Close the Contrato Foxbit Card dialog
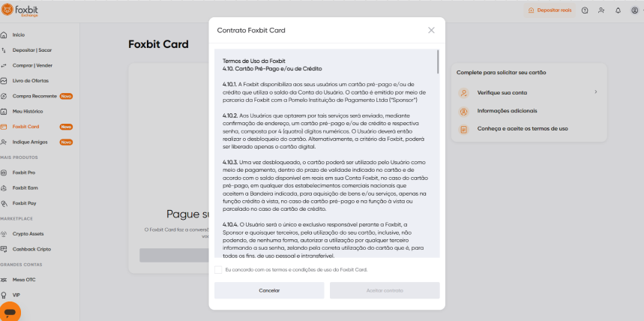644x321 pixels. 431,30
